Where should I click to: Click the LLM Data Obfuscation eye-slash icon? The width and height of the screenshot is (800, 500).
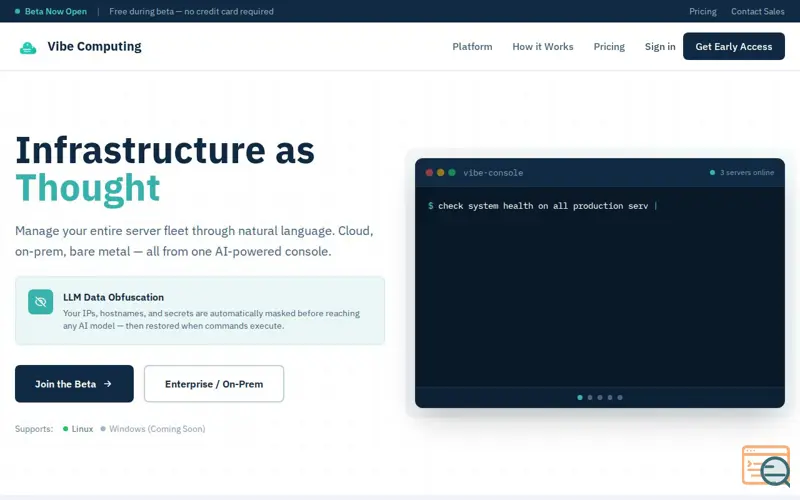point(40,302)
